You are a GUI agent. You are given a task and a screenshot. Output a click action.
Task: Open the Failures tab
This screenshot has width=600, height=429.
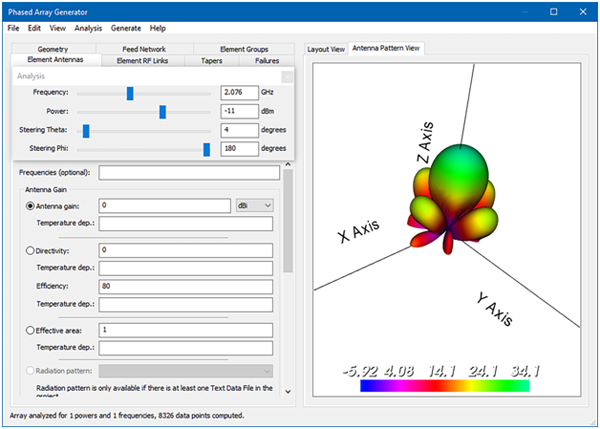267,60
